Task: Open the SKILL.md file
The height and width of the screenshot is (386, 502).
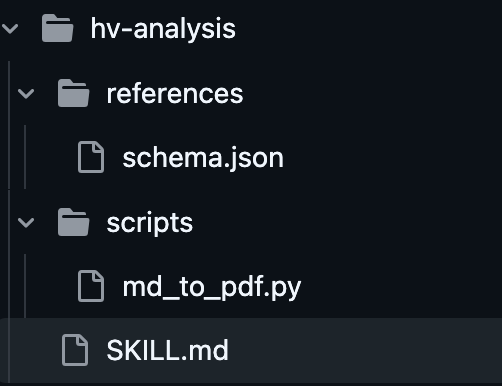Action: tap(167, 350)
